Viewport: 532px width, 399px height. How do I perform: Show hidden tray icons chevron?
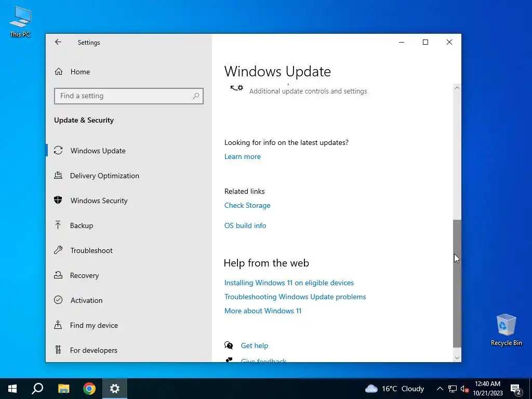[440, 389]
